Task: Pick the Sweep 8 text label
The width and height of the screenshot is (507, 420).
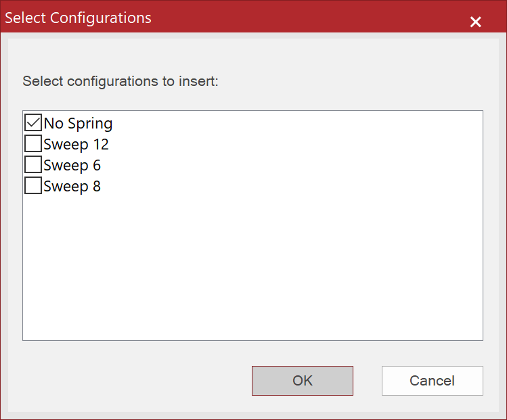Action: tap(72, 187)
